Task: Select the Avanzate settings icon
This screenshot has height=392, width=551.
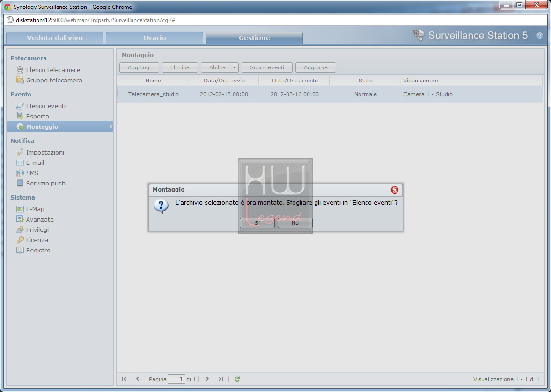Action: point(20,219)
